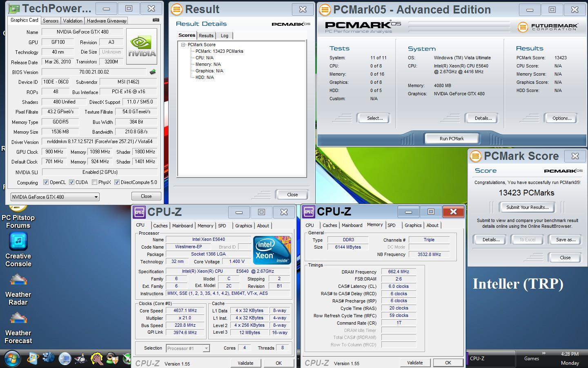Click the Futuremark Corporation logo

(548, 27)
